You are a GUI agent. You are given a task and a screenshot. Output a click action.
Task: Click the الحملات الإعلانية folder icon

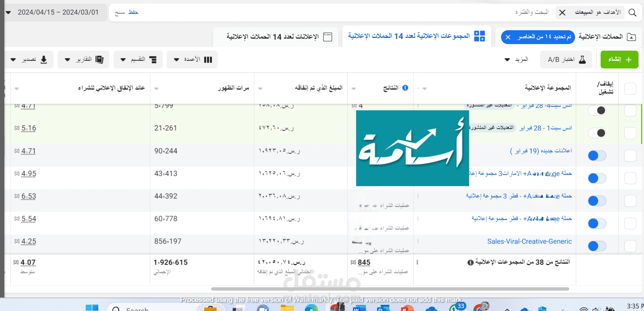coord(631,37)
